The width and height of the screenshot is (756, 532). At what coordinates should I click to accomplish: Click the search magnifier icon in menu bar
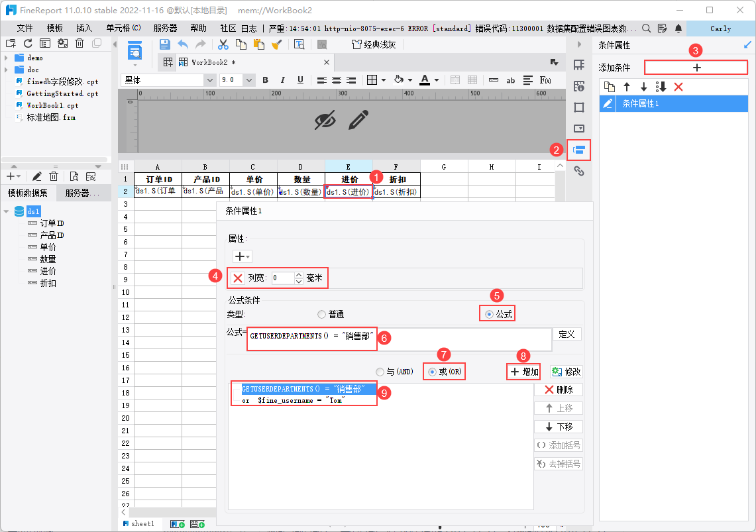[647, 28]
